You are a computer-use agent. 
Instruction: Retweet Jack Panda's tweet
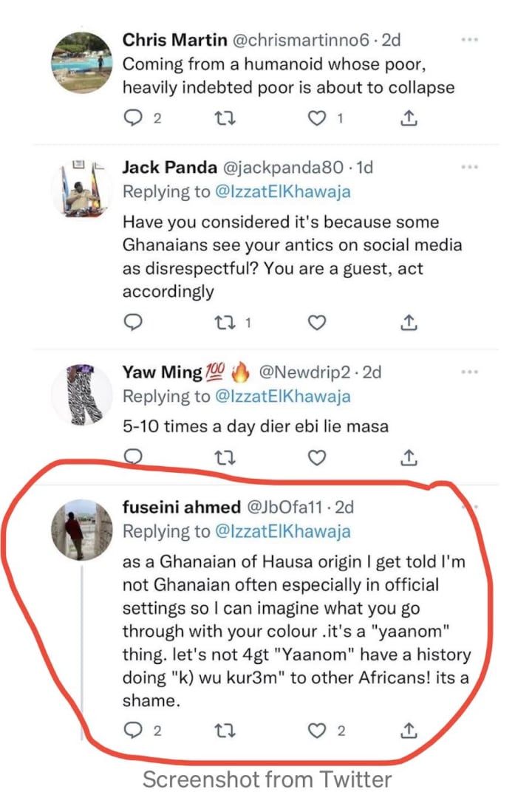click(225, 323)
